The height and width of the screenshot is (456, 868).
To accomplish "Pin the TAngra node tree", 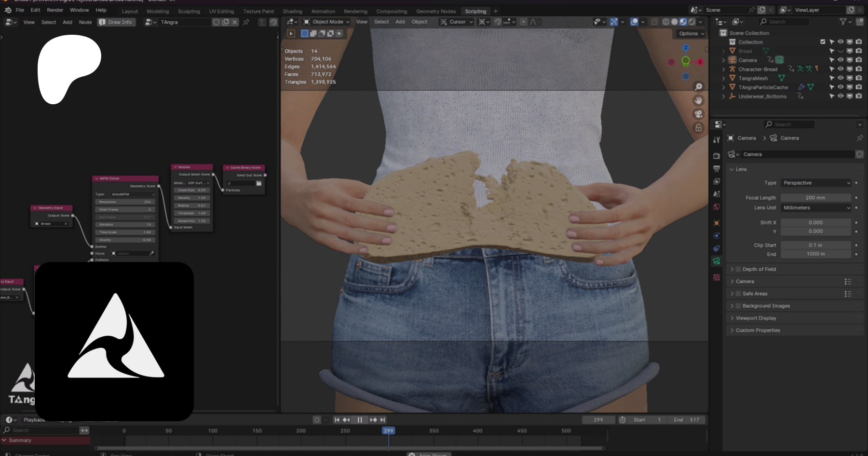I will click(246, 22).
